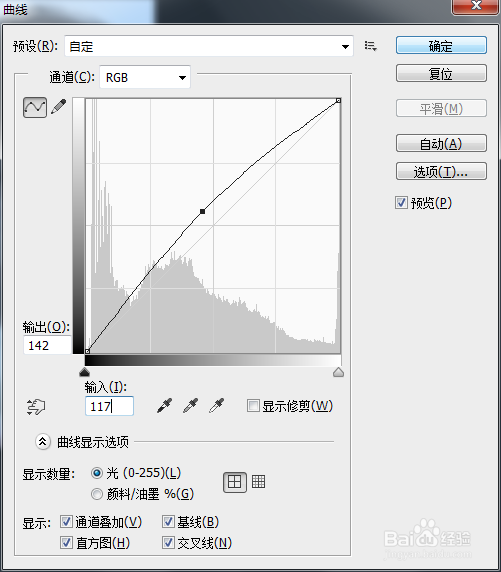Select the 光 (0-255) radio option
The width and height of the screenshot is (501, 572).
click(x=97, y=473)
